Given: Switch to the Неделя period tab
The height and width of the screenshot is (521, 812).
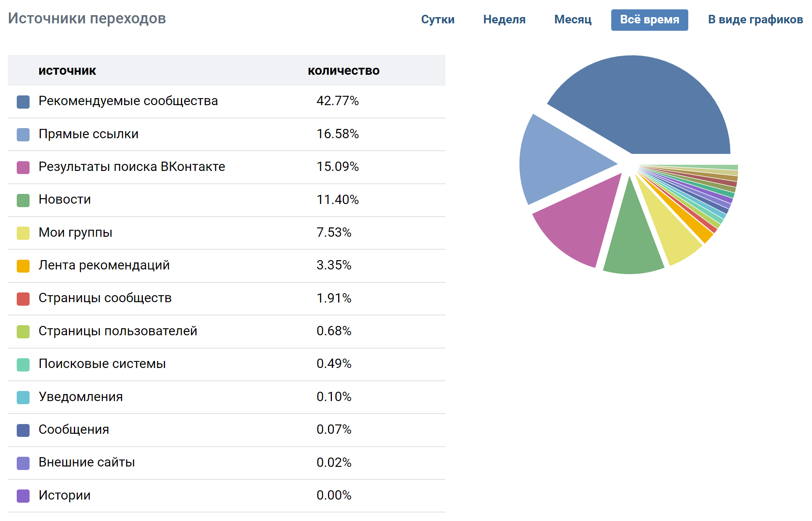Looking at the screenshot, I should click(504, 19).
